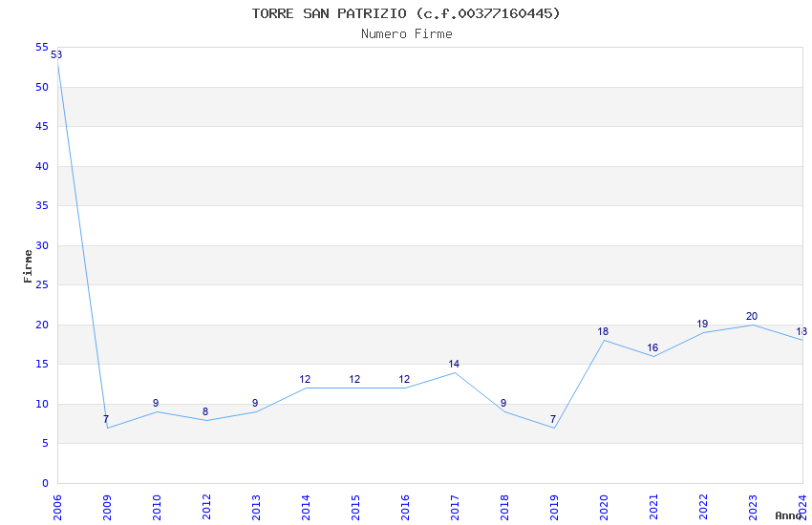Screen dimensions: 812x525
Task: Click the vertical axis title Firme
Action: tap(28, 266)
